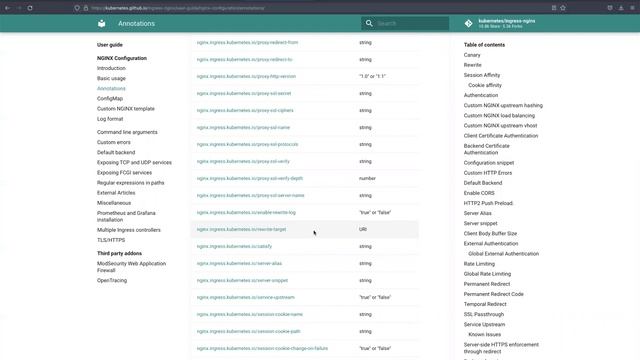Jump to Cookie affinity subsection
Image resolution: width=640 pixels, height=360 pixels.
[485, 85]
